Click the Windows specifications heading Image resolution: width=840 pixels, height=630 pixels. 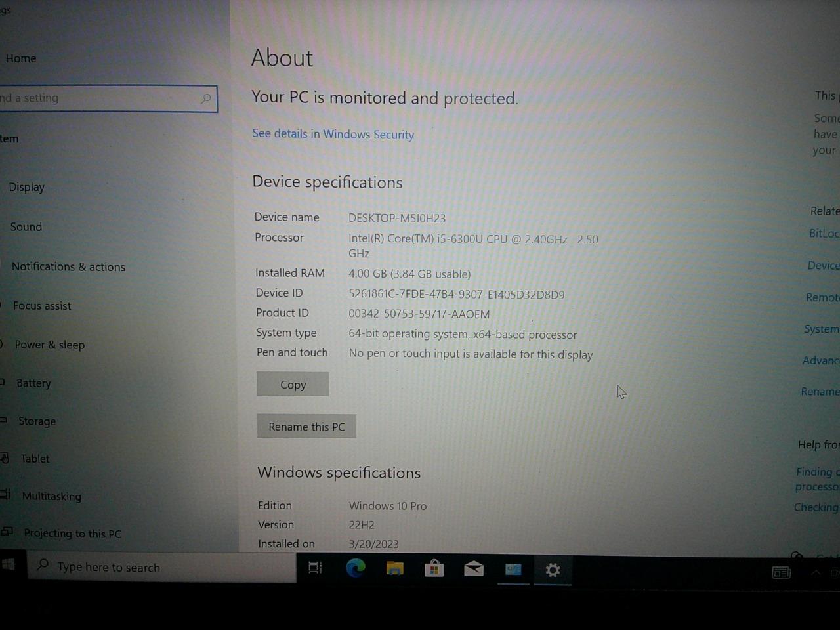pos(339,472)
